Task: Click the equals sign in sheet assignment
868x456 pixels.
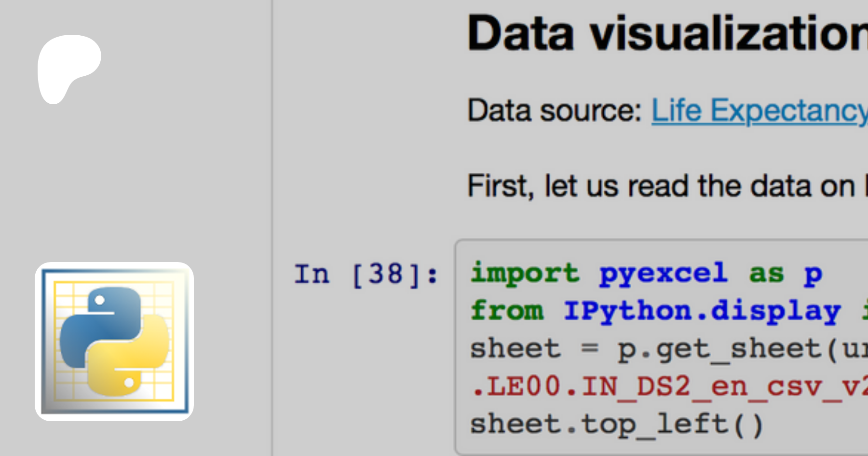Action: (589, 348)
